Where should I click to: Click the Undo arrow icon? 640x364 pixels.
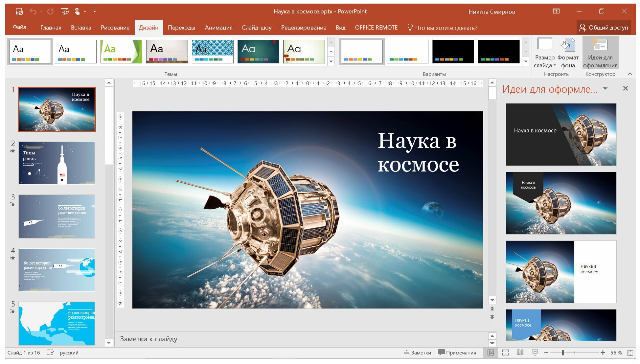point(33,11)
